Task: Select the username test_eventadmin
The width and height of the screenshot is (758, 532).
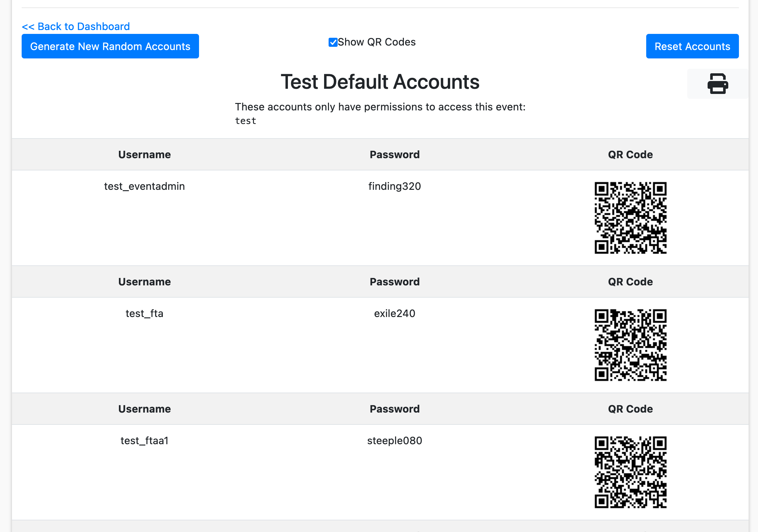Action: tap(145, 186)
